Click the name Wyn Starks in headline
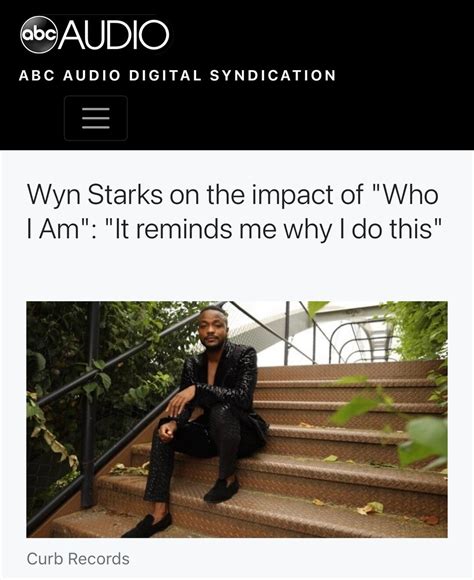 click(x=95, y=195)
